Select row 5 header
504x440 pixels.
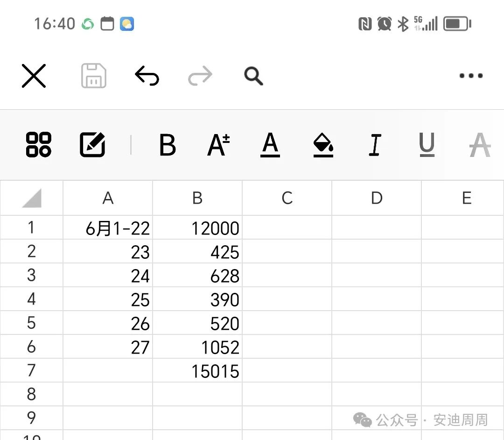31,323
